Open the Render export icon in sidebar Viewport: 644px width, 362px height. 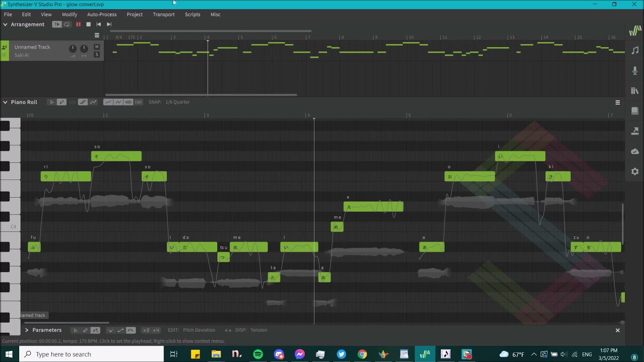[635, 131]
